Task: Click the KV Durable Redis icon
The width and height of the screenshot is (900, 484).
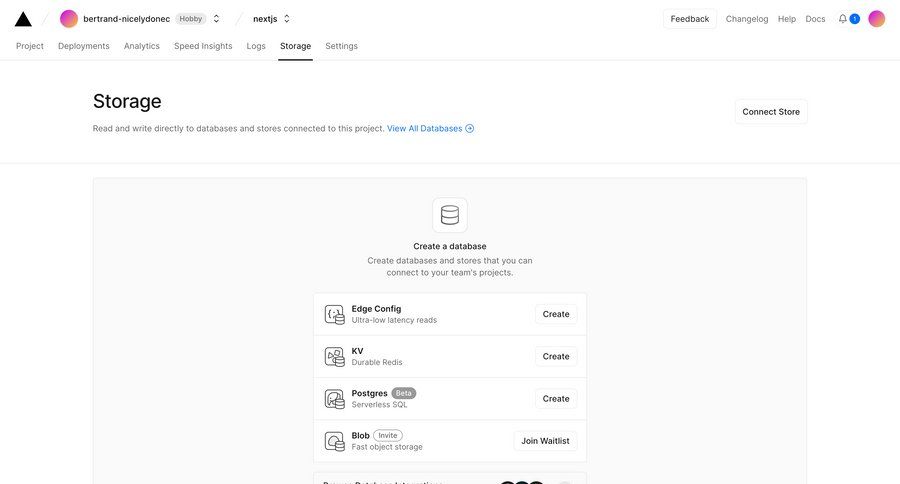Action: pos(334,357)
